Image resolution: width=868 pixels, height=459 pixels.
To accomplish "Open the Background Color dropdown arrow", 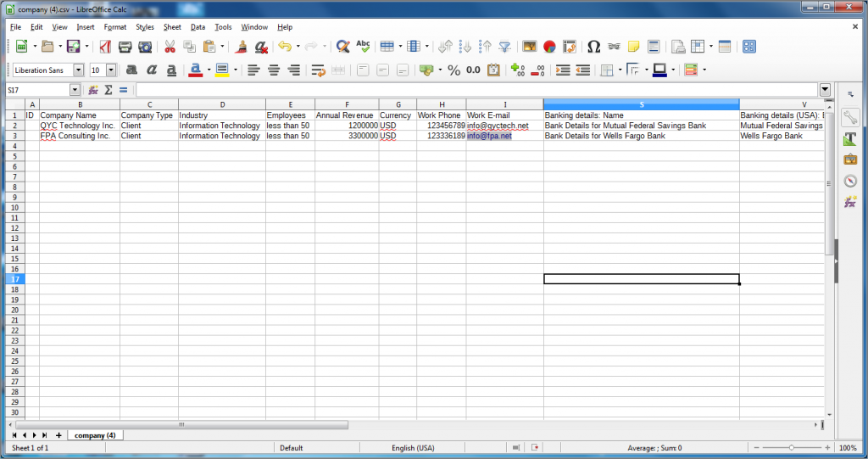I will pos(236,70).
